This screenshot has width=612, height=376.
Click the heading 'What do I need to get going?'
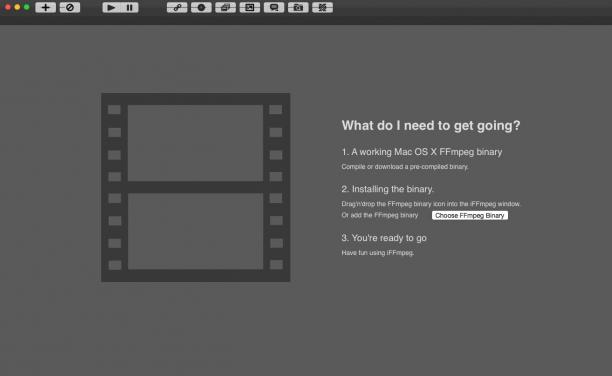[x=431, y=125]
